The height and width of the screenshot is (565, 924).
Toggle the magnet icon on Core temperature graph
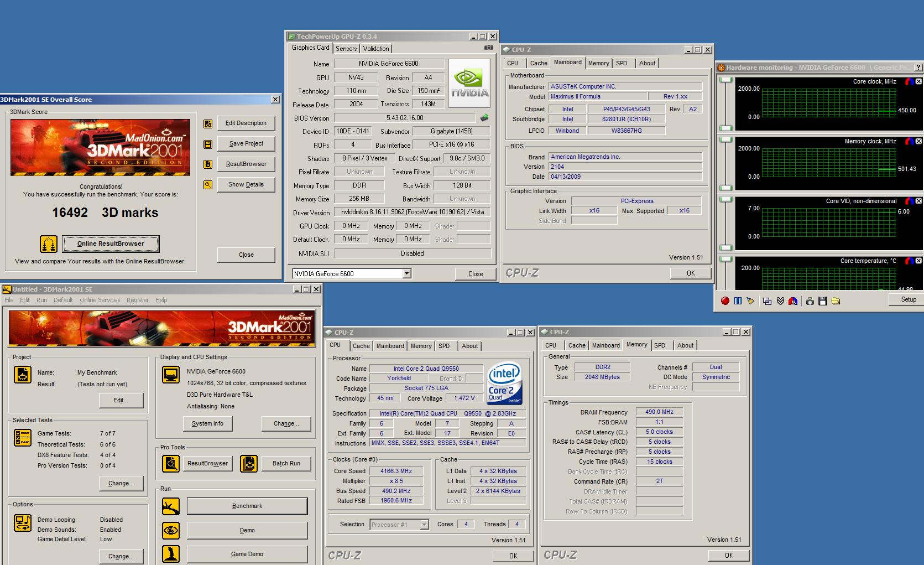coord(909,261)
